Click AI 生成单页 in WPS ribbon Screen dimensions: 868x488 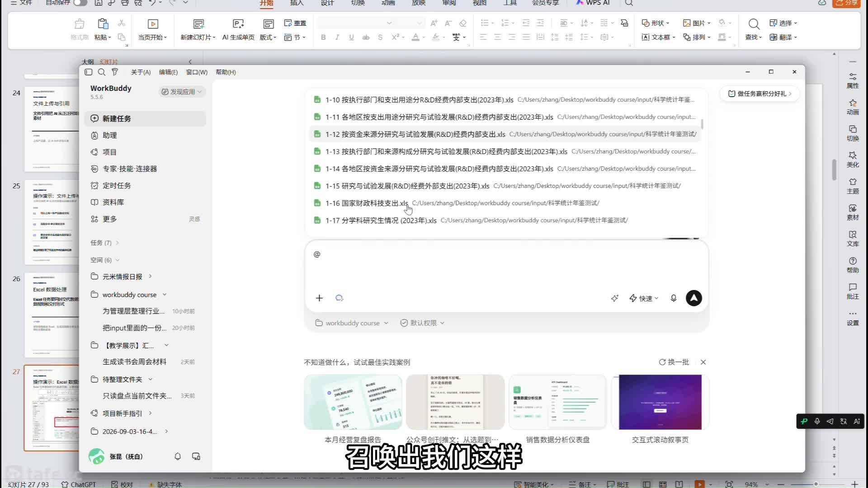(x=238, y=29)
